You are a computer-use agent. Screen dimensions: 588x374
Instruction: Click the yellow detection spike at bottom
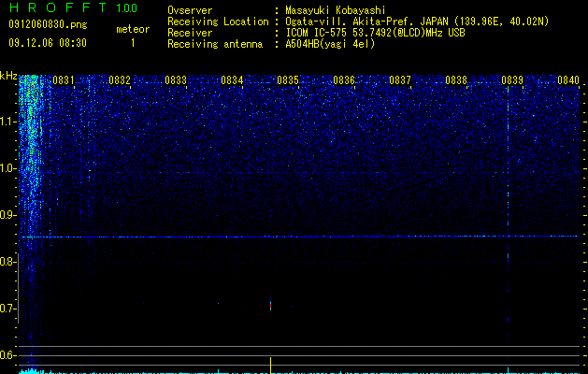[x=270, y=366]
